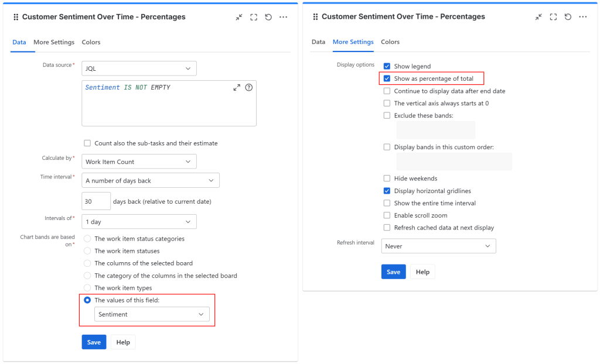
Task: Click the Save button under the Sentiment field
Action: pos(94,342)
